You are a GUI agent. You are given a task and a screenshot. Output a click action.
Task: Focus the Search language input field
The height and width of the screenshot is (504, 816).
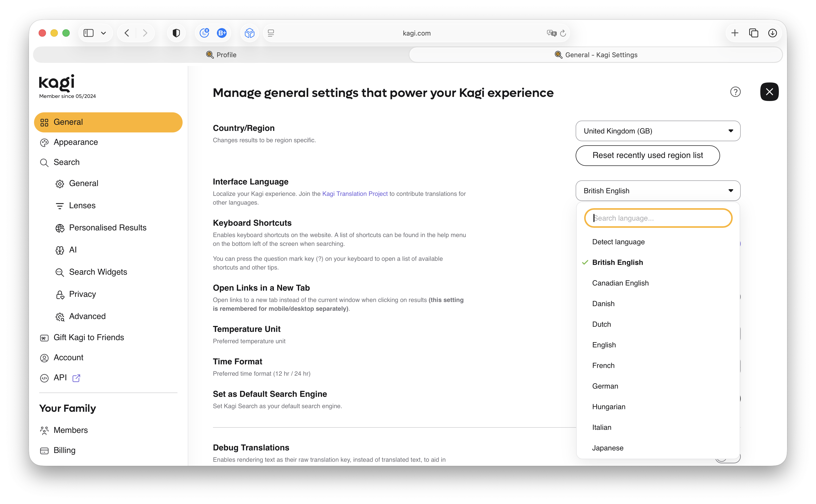(658, 218)
